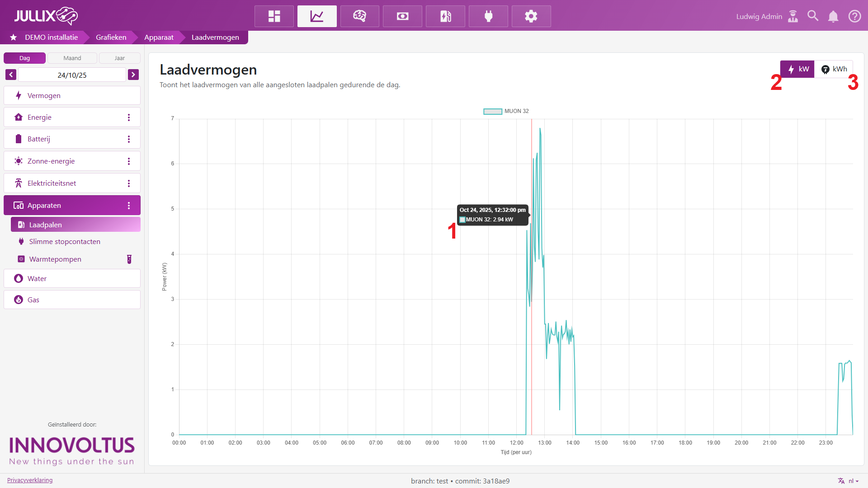
Task: Expand Energie submenu via three dots
Action: click(x=129, y=117)
